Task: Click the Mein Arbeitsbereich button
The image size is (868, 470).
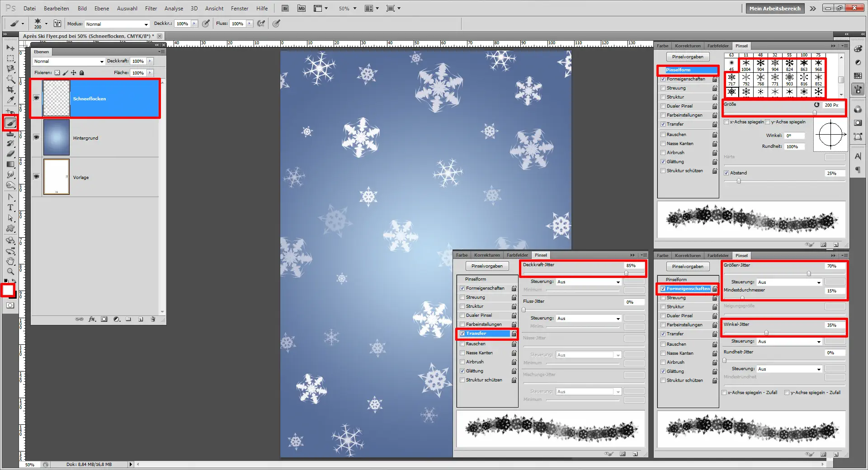Action: tap(774, 8)
